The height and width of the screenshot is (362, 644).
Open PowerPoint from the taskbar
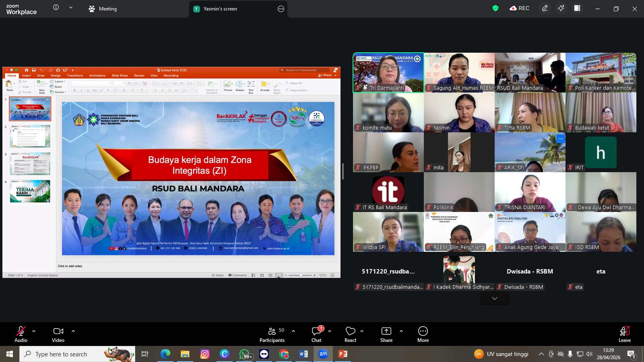tap(343, 354)
